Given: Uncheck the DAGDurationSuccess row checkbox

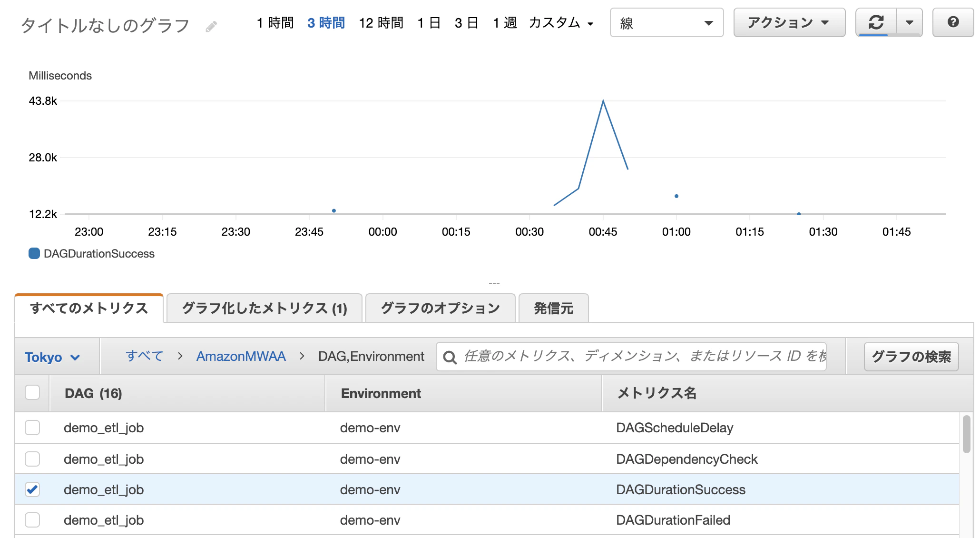Looking at the screenshot, I should [32, 489].
